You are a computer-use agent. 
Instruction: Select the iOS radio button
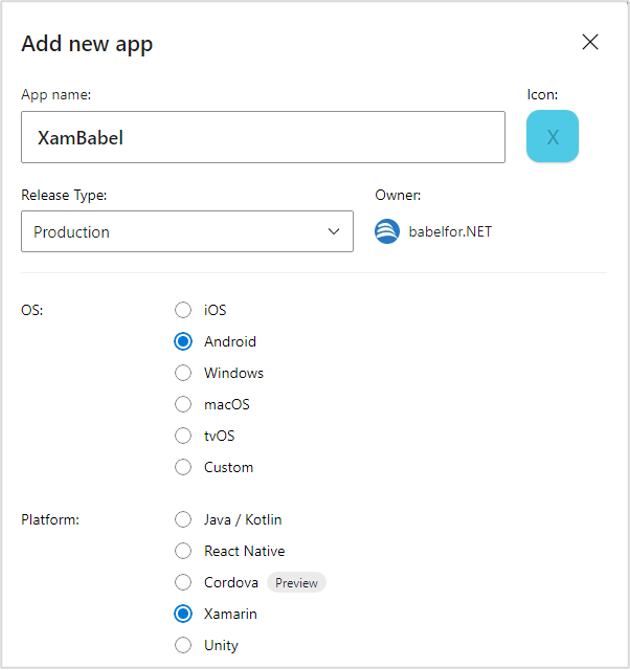[x=183, y=310]
